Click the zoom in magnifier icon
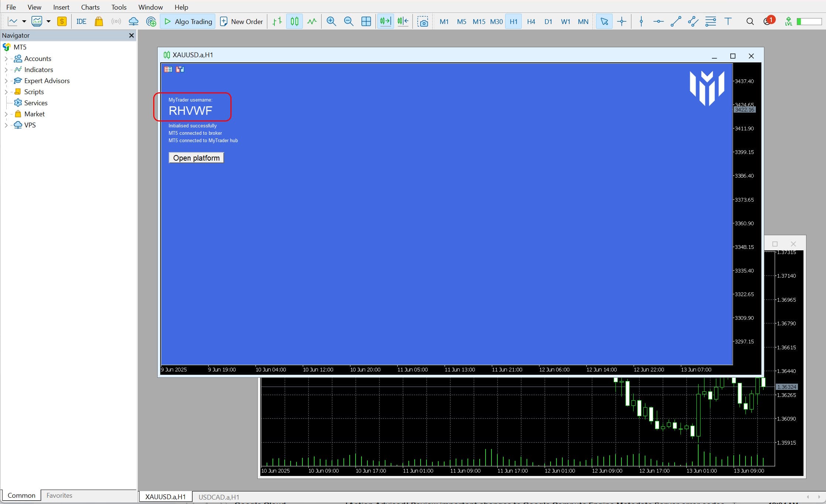 [331, 21]
